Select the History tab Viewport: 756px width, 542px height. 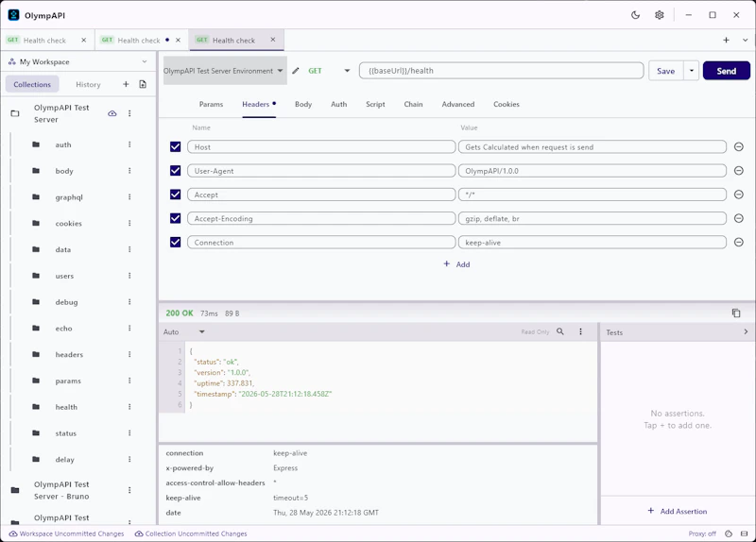pyautogui.click(x=88, y=84)
